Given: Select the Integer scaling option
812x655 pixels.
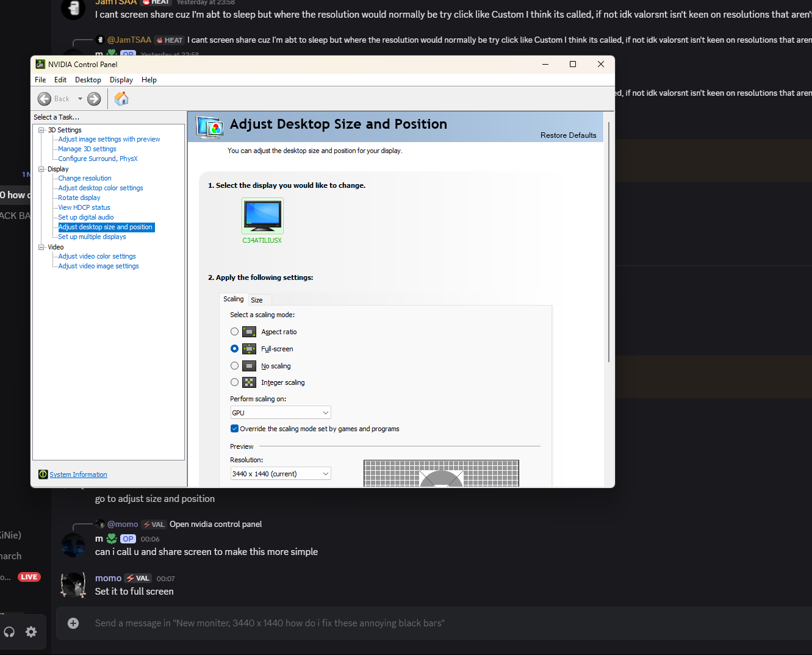Looking at the screenshot, I should click(x=234, y=382).
